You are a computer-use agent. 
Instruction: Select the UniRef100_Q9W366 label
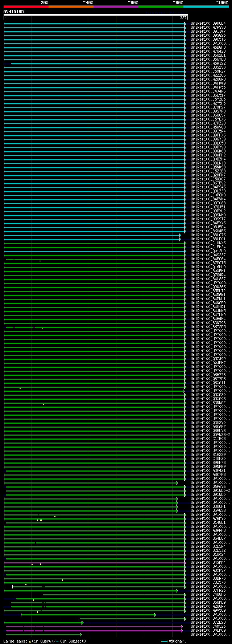[x=208, y=287]
